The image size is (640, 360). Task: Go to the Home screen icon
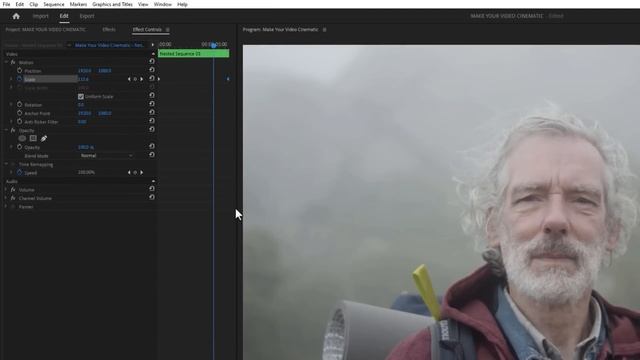[16, 16]
